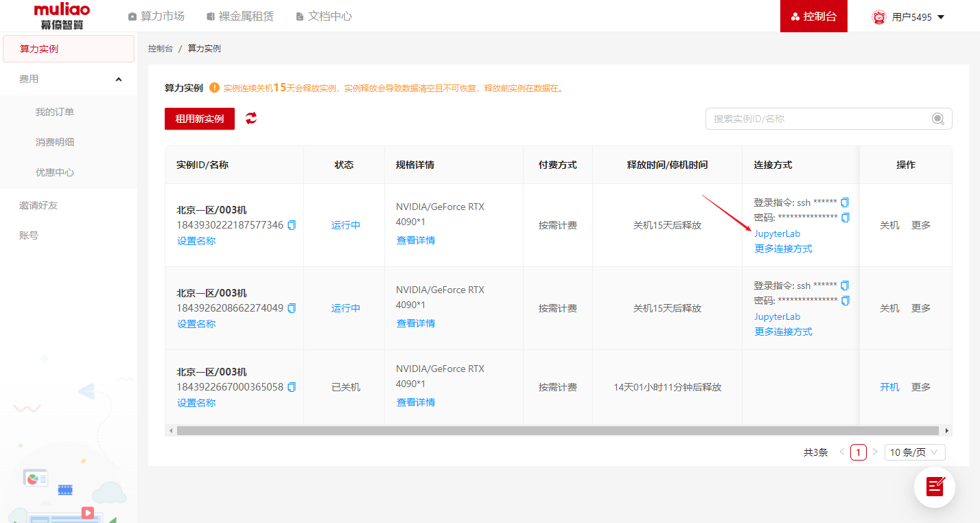
Task: Open the 10 条/页 page size dropdown
Action: click(915, 452)
